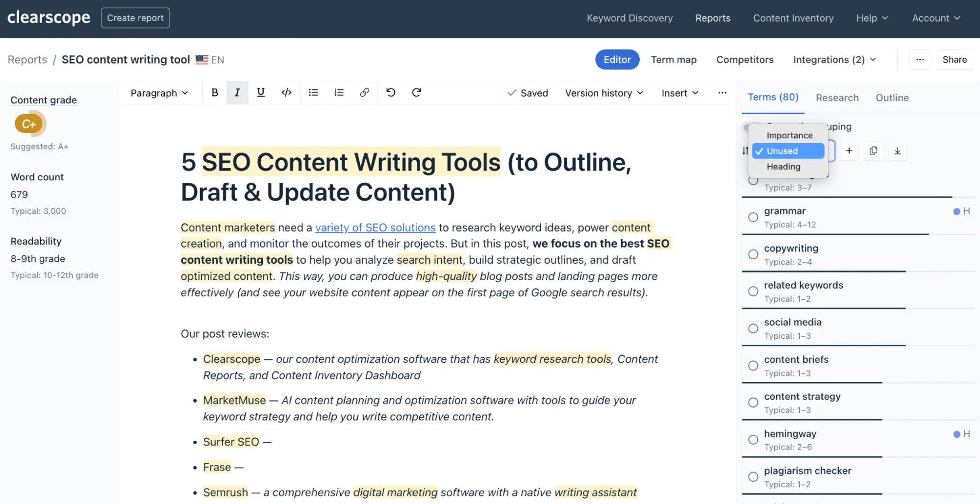The height and width of the screenshot is (504, 980).
Task: Mark the hemingway term circle
Action: click(x=753, y=440)
